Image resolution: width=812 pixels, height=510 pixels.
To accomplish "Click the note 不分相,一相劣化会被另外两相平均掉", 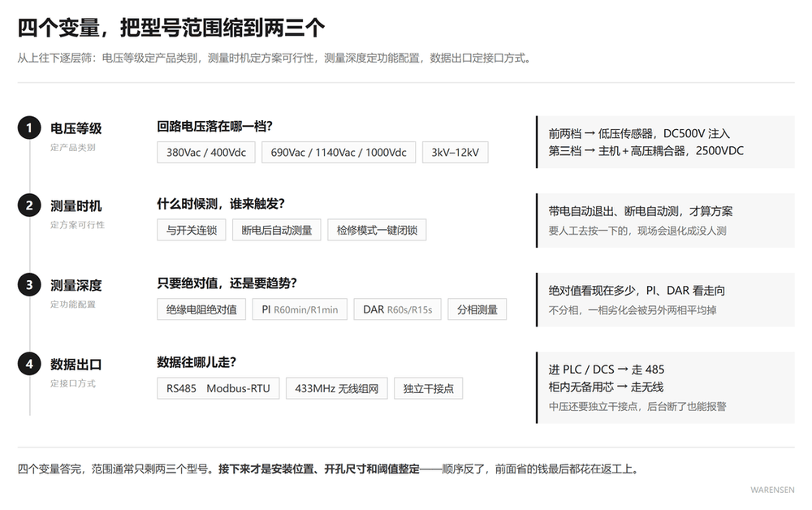I will click(633, 310).
